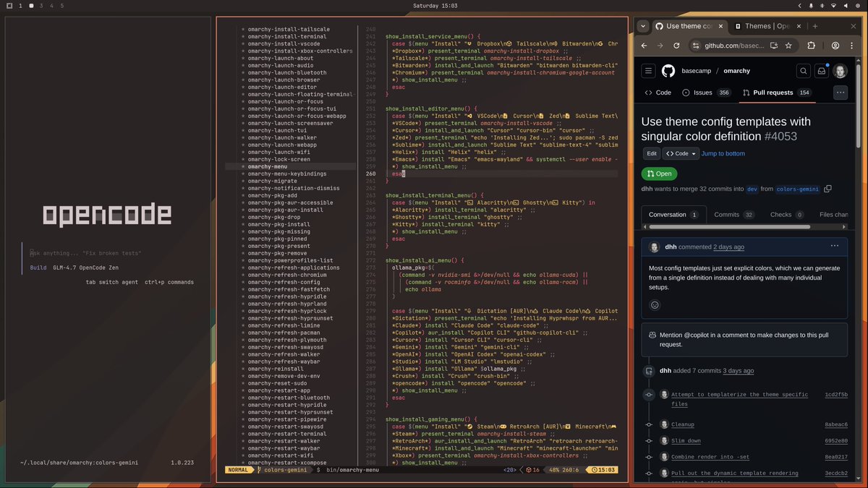Click the Omarchy menu icon in top-left corner
Image resolution: width=868 pixels, height=488 pixels.
pyautogui.click(x=11, y=6)
